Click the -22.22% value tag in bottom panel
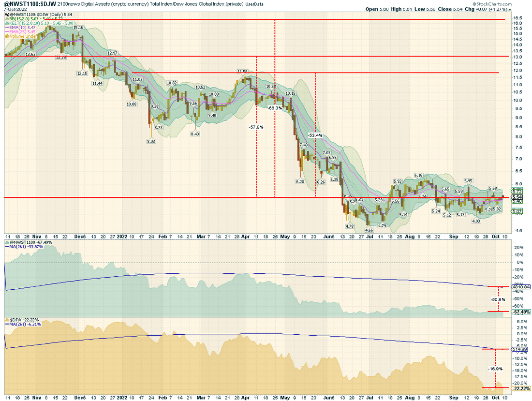This screenshot has width=532, height=401. coord(521,389)
